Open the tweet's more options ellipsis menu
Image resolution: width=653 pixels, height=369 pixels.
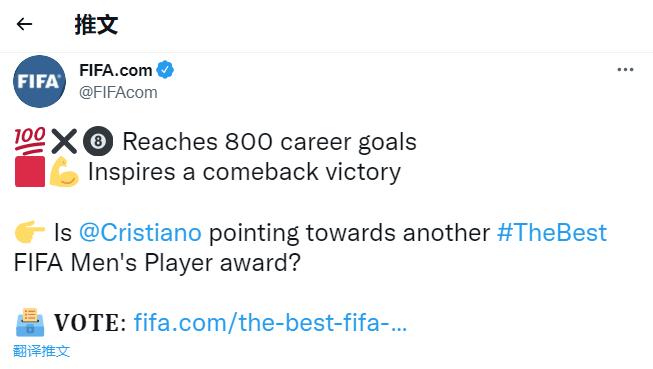click(x=625, y=70)
